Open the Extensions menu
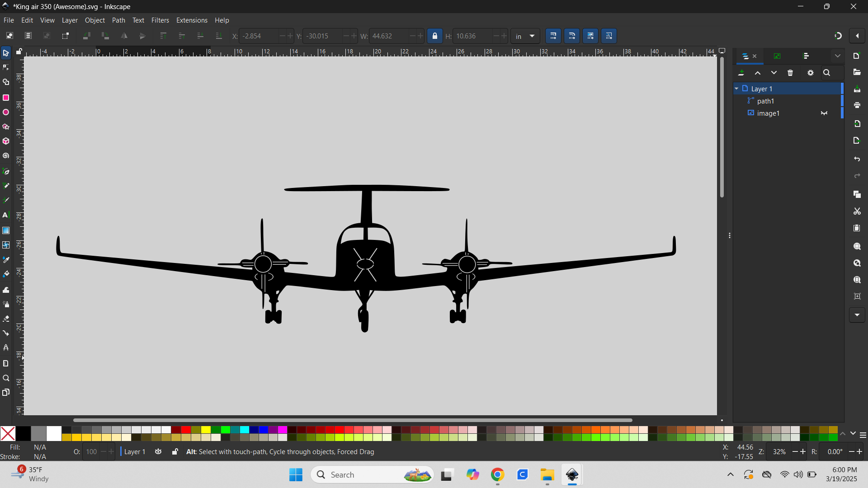Screen dimensions: 868x488 pos(192,20)
